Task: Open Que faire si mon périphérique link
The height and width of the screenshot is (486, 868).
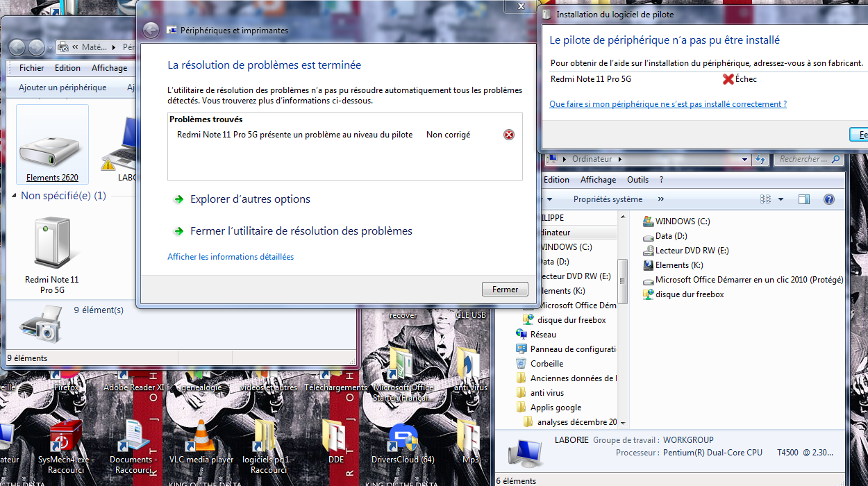Action: click(668, 104)
